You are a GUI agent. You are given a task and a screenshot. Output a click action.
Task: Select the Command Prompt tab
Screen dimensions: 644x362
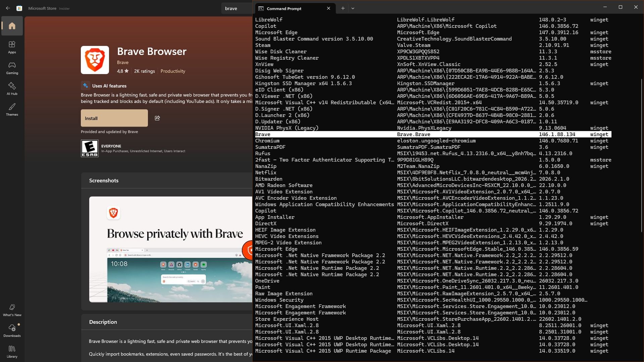[295, 8]
